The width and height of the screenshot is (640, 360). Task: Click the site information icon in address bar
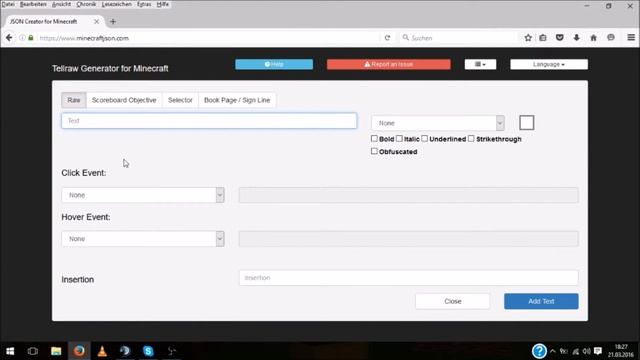point(22,38)
